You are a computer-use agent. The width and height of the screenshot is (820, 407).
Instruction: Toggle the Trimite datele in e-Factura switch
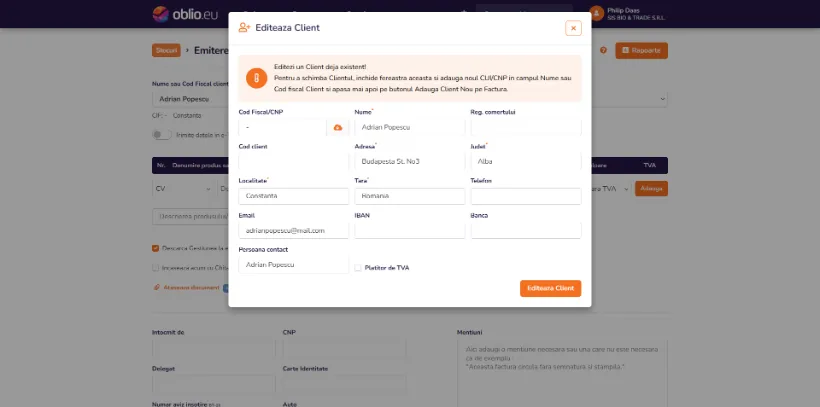pyautogui.click(x=162, y=134)
